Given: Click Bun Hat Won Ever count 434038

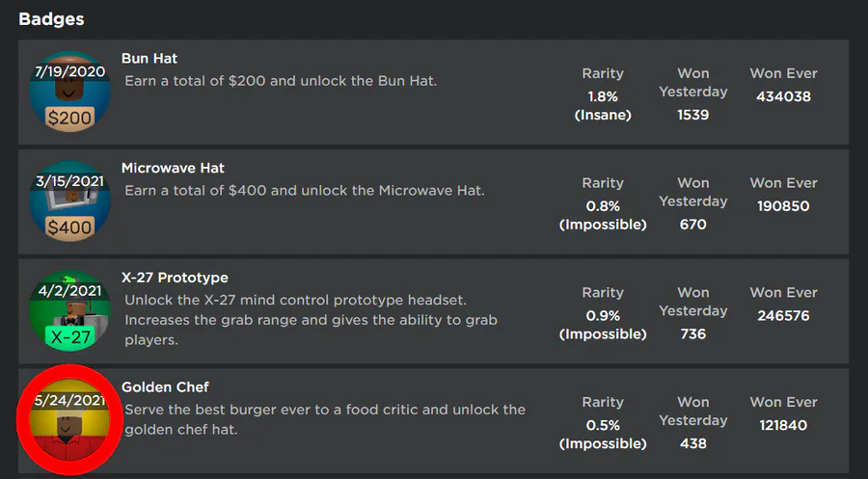Looking at the screenshot, I should 783,96.
